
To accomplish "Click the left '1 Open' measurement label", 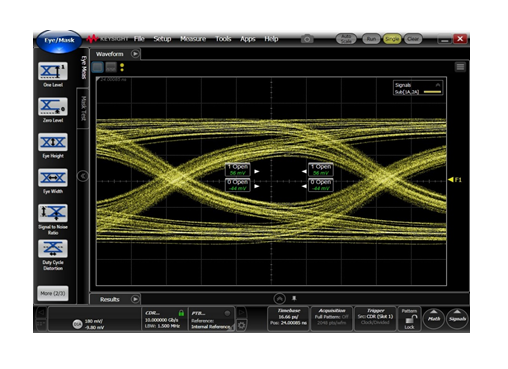I will tap(238, 169).
